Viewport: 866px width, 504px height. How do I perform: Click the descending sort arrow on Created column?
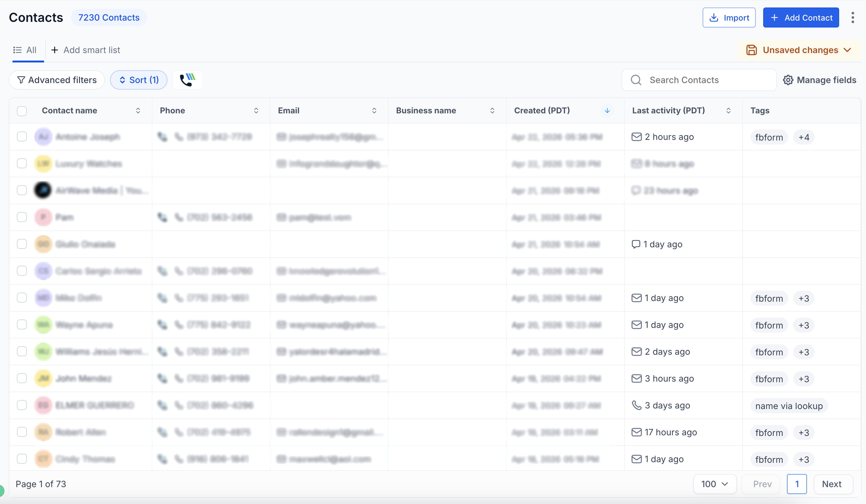tap(607, 111)
